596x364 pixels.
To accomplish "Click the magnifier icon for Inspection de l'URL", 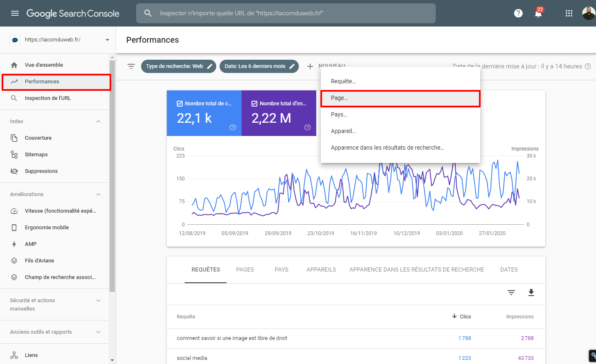I will tap(14, 98).
